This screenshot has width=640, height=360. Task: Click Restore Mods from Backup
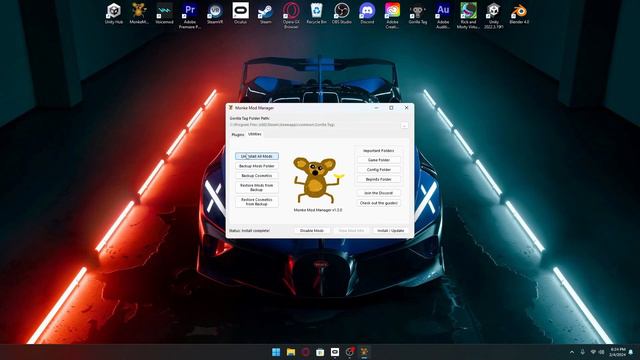(257, 187)
